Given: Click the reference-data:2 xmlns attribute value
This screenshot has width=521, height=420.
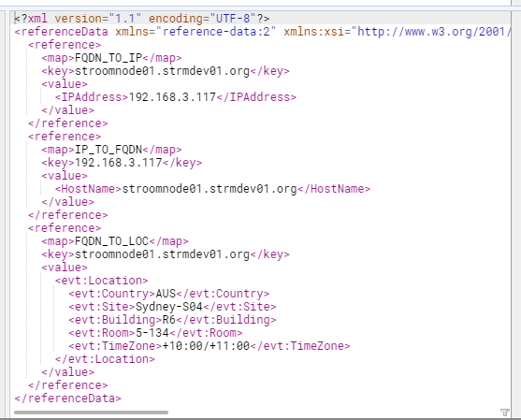Looking at the screenshot, I should coord(216,32).
